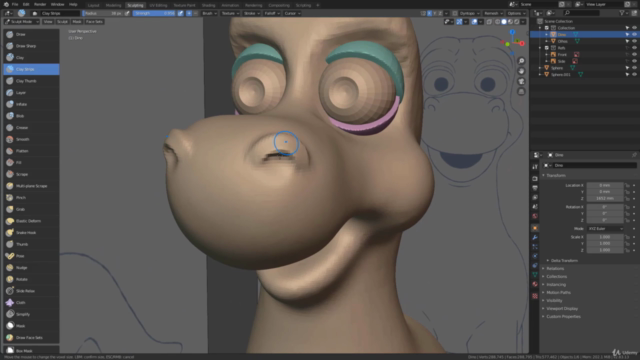
Task: Select the Draw Sharp brush
Action: pyautogui.click(x=31, y=46)
